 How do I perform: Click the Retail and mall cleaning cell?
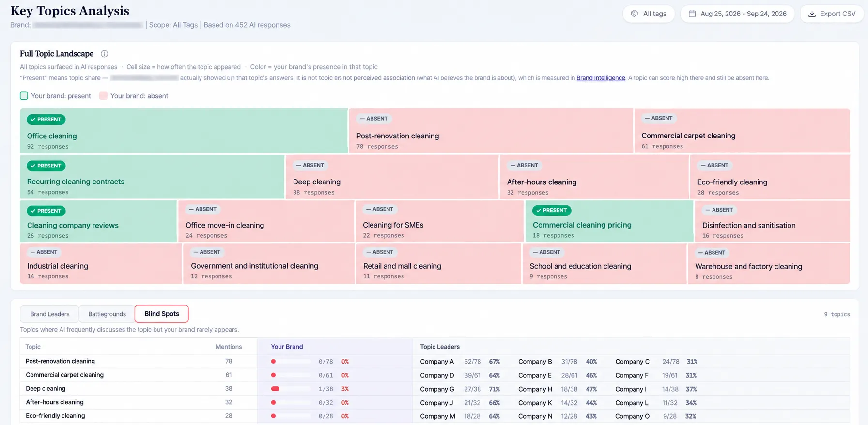438,263
